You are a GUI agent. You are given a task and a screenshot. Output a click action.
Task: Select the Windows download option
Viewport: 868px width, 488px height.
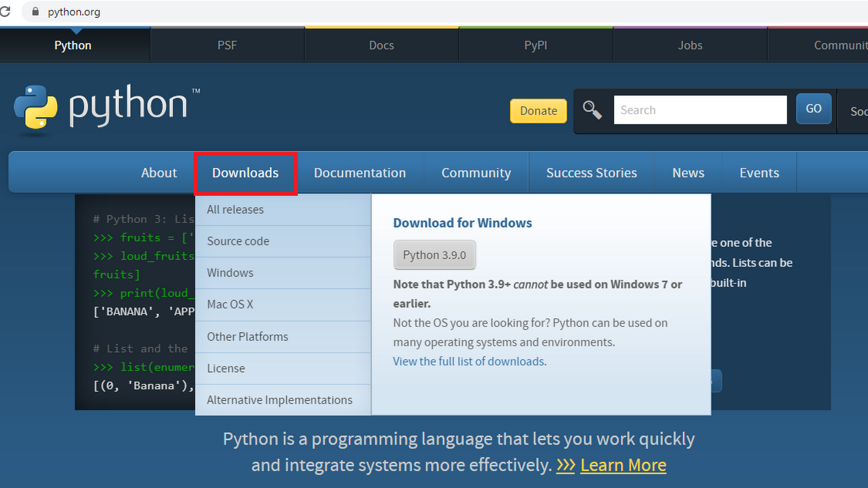point(230,273)
